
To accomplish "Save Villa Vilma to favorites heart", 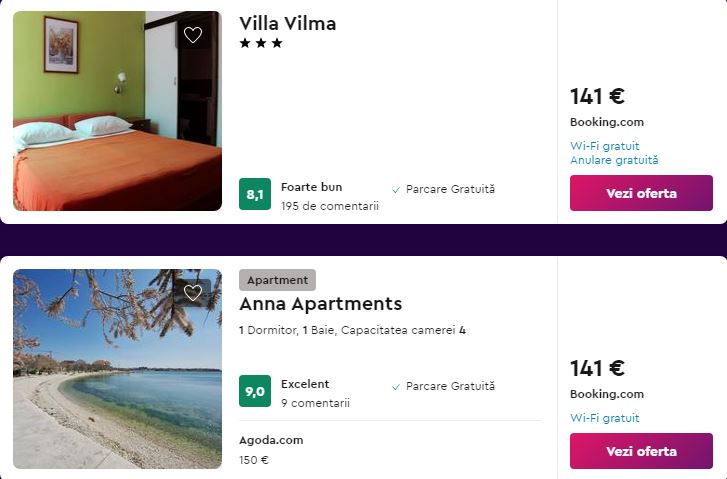I will 193,35.
